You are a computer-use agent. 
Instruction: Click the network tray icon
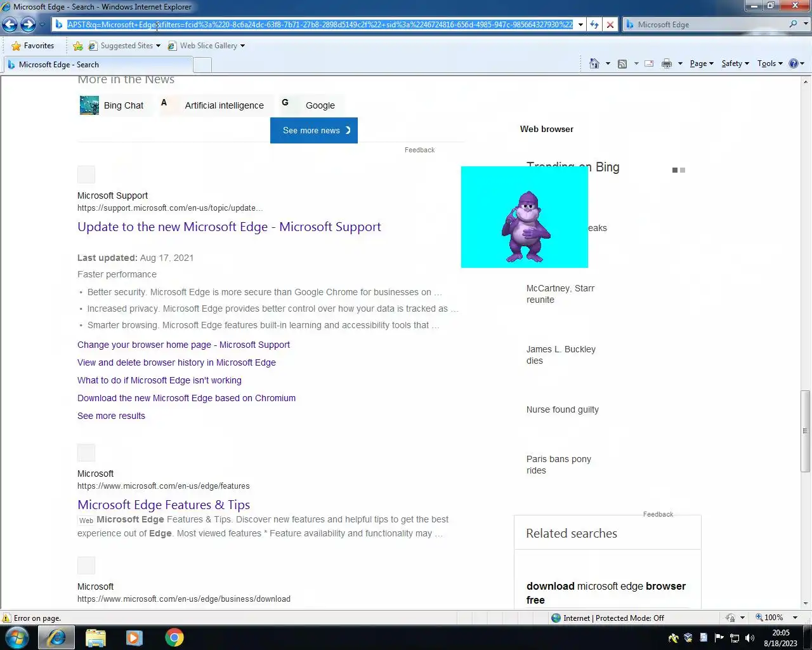(x=735, y=638)
